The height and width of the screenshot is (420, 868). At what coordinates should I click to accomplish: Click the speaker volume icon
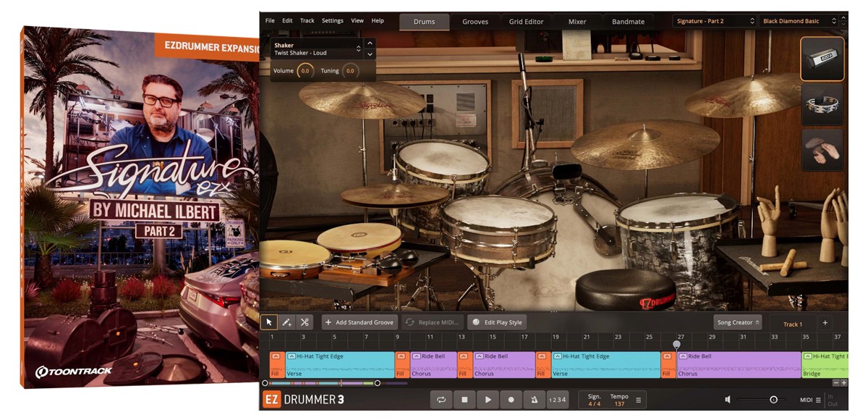coord(729,400)
